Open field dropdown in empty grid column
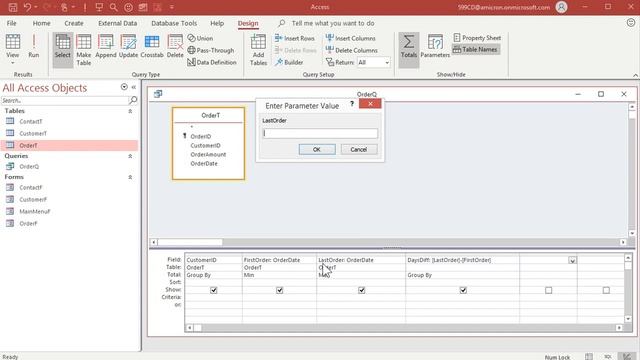Viewport: 640px width, 360px height. pos(572,260)
